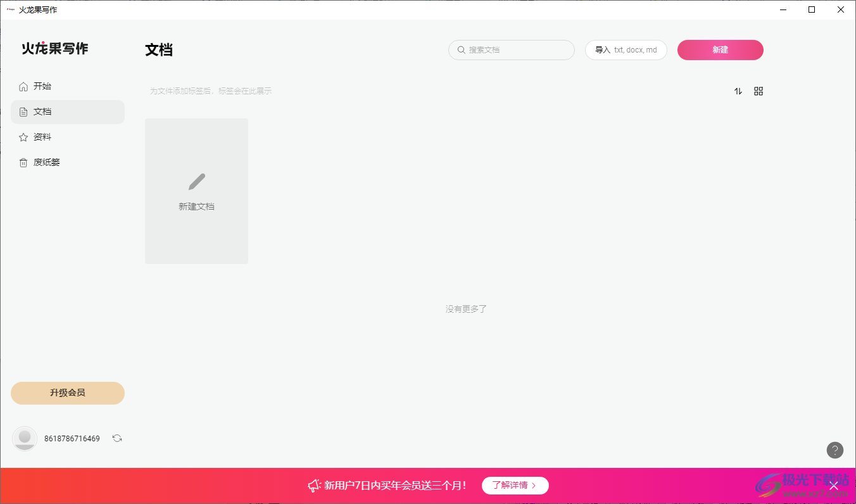This screenshot has width=856, height=504.
Task: Open the 废纸篓 trash section
Action: (68, 163)
